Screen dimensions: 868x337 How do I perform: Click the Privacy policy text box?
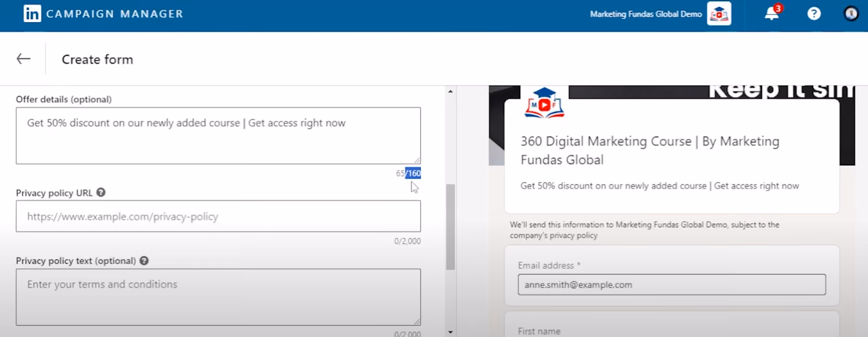tap(218, 297)
